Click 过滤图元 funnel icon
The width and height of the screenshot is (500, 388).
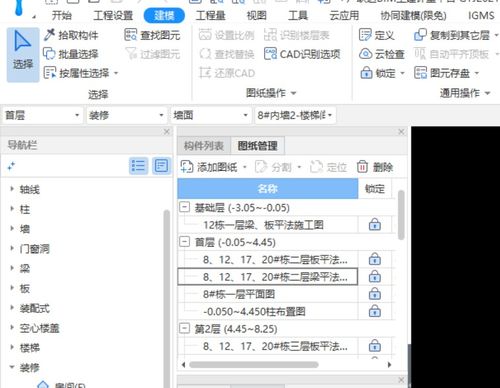coord(131,54)
